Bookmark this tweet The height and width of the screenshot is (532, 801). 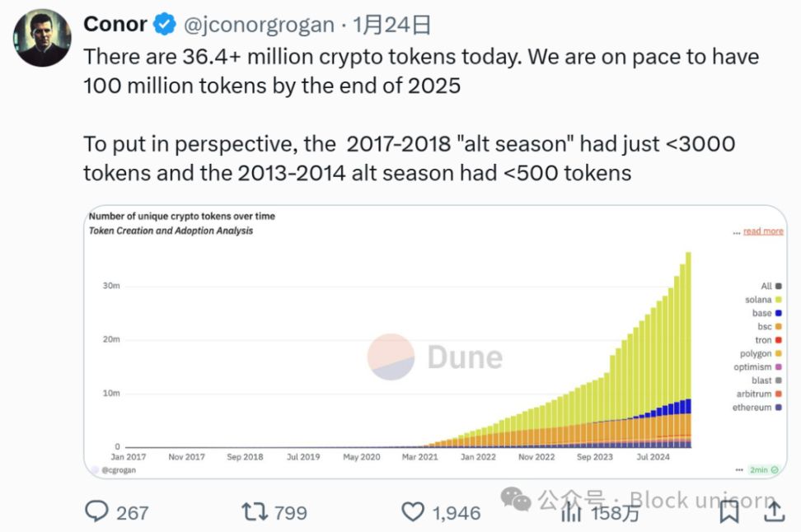pos(728,511)
